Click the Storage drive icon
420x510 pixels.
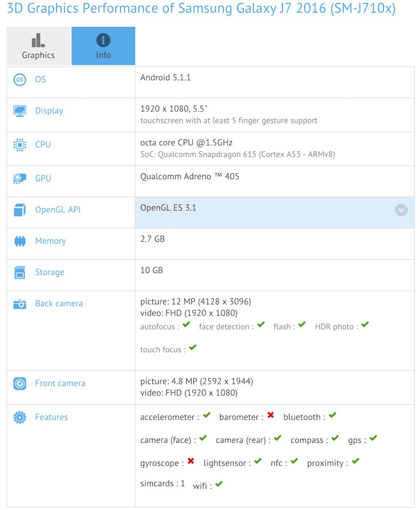[x=19, y=273]
